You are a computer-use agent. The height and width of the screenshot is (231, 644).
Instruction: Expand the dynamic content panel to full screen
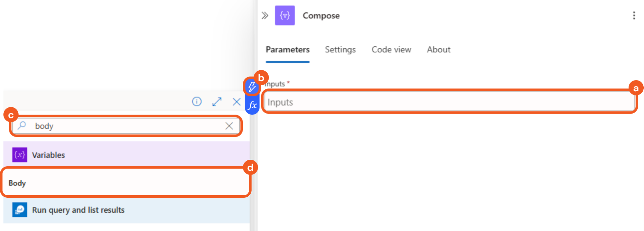[x=217, y=102]
